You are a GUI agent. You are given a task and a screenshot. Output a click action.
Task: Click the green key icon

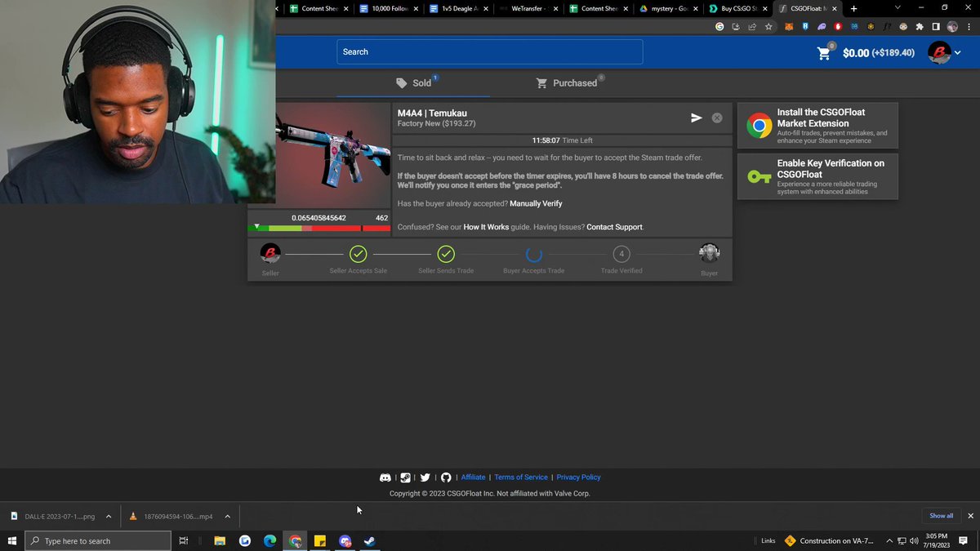click(x=759, y=176)
